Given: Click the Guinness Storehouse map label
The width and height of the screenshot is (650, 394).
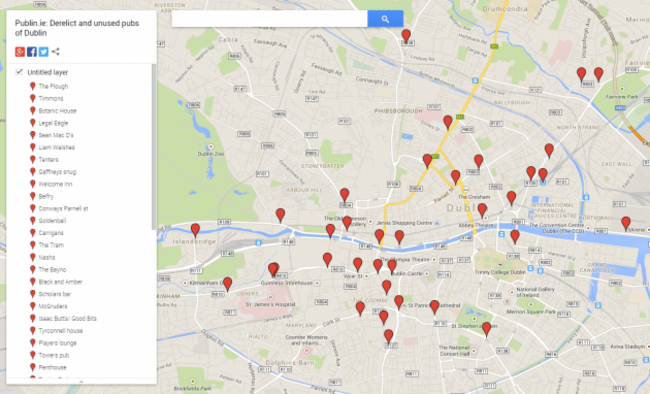Looking at the screenshot, I should point(286,283).
